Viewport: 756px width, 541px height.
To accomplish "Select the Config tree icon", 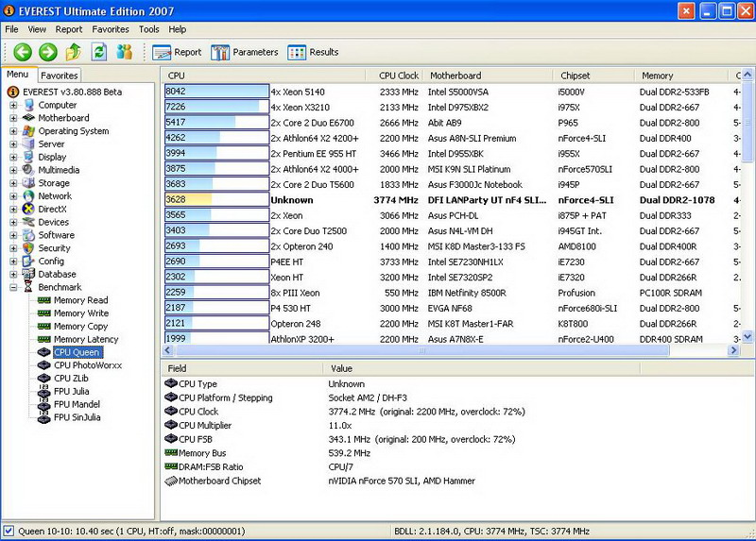I will (x=29, y=261).
